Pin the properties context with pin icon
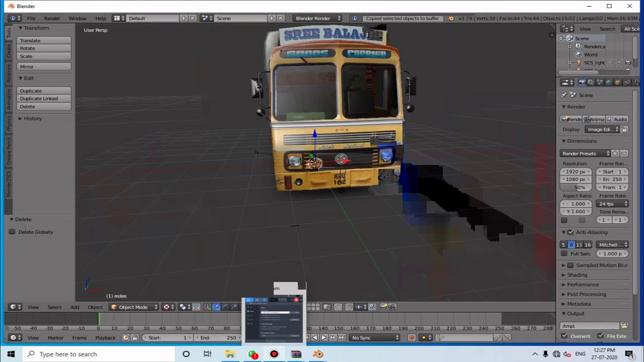 pyautogui.click(x=564, y=95)
